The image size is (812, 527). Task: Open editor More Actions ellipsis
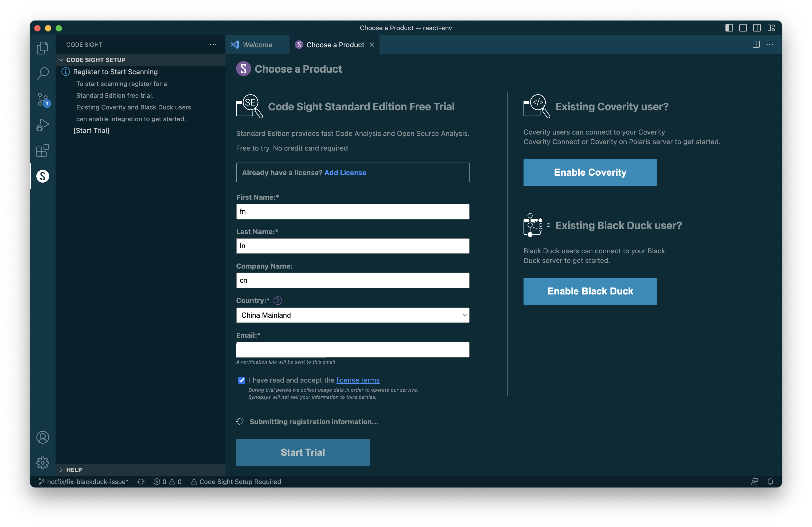click(770, 44)
